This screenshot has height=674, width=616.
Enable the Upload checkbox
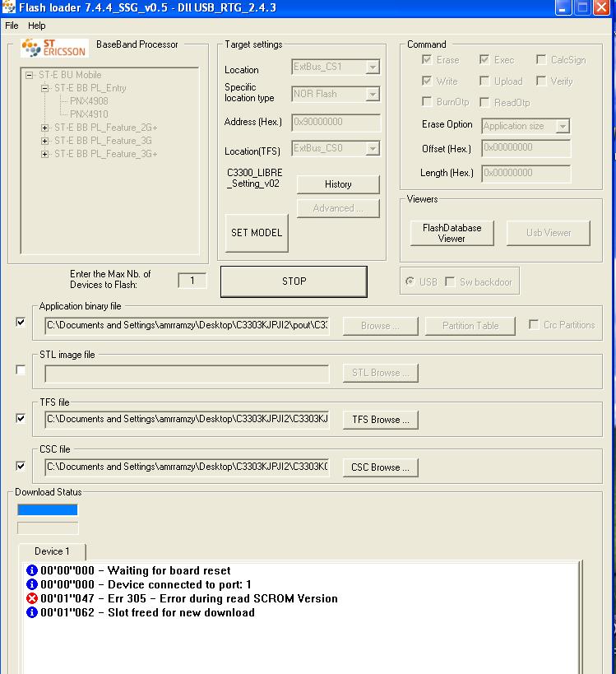[x=484, y=81]
